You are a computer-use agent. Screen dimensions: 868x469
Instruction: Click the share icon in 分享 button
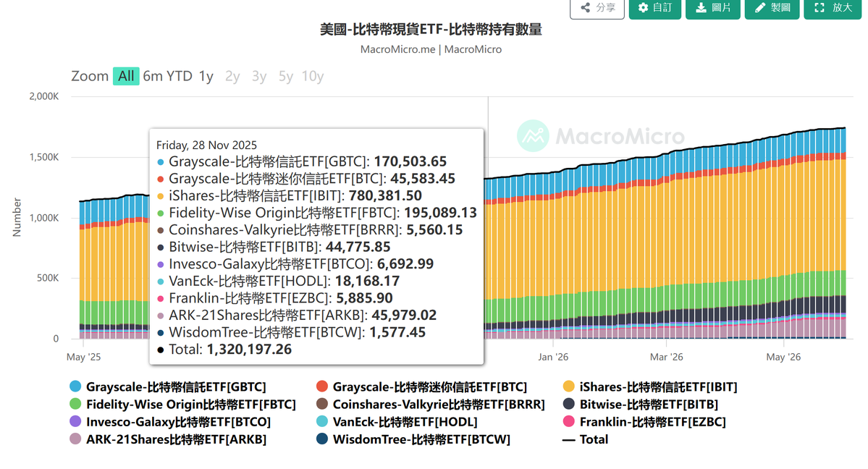click(585, 7)
